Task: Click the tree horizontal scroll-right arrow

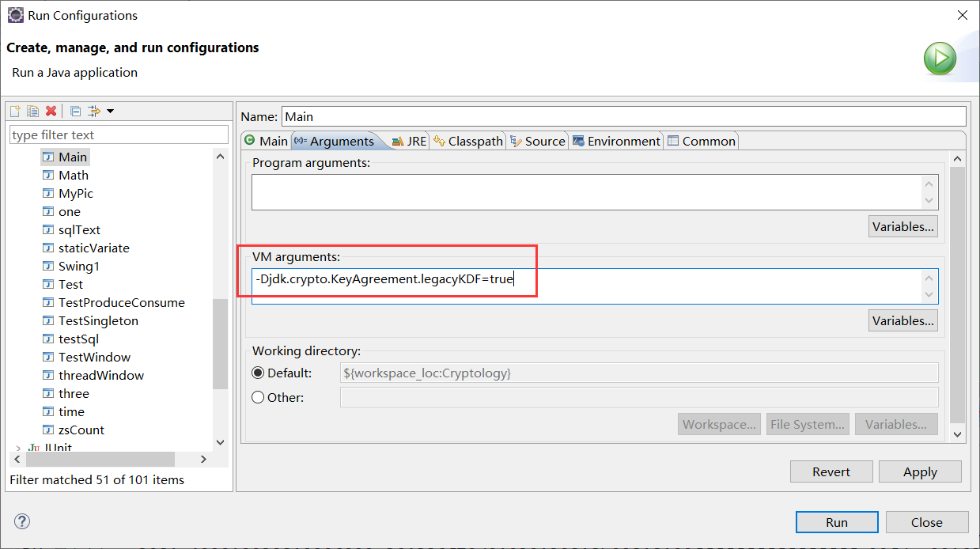Action: point(203,459)
